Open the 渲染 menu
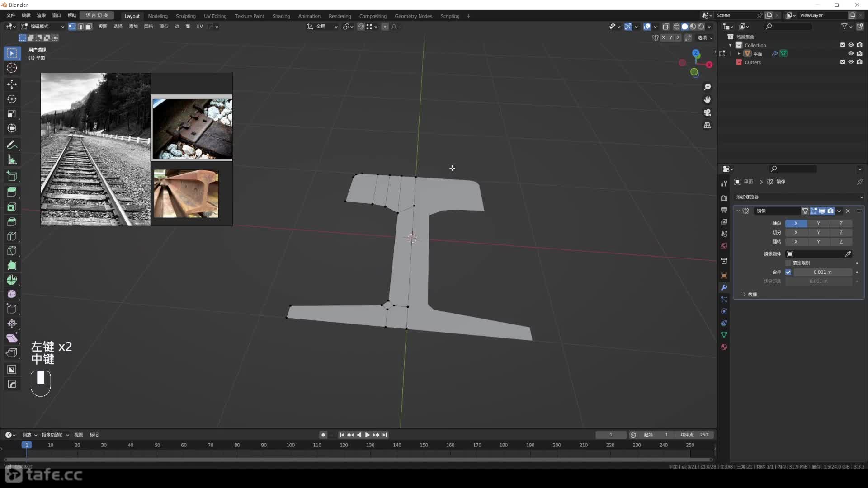Screen dimensions: 868x488 coord(41,15)
